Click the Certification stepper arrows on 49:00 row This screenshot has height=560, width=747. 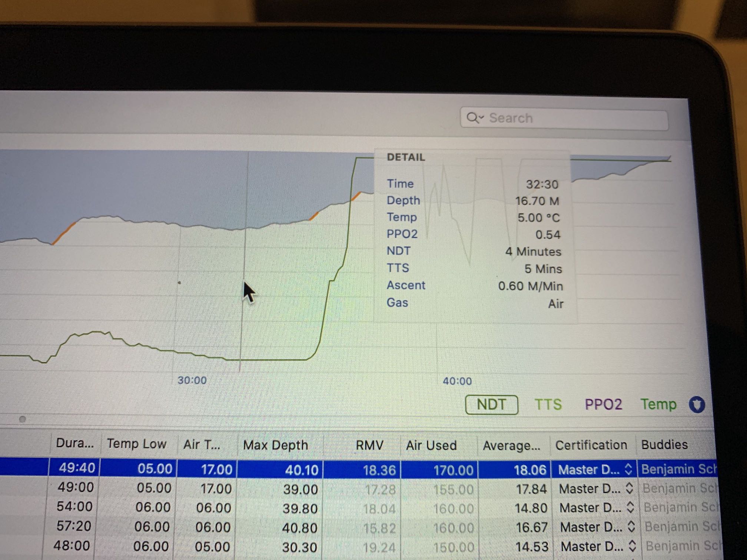tap(629, 489)
